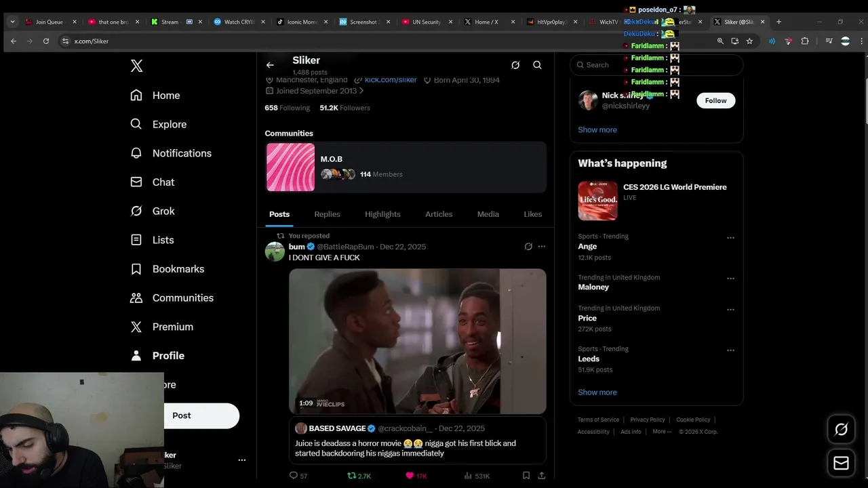Open Home from the sidebar
The width and height of the screenshot is (868, 488).
coord(155,96)
